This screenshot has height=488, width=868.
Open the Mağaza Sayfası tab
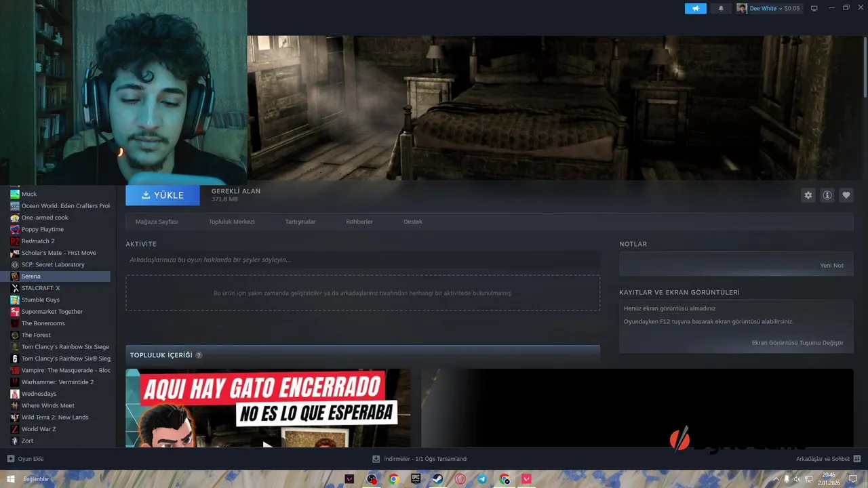[x=157, y=222]
